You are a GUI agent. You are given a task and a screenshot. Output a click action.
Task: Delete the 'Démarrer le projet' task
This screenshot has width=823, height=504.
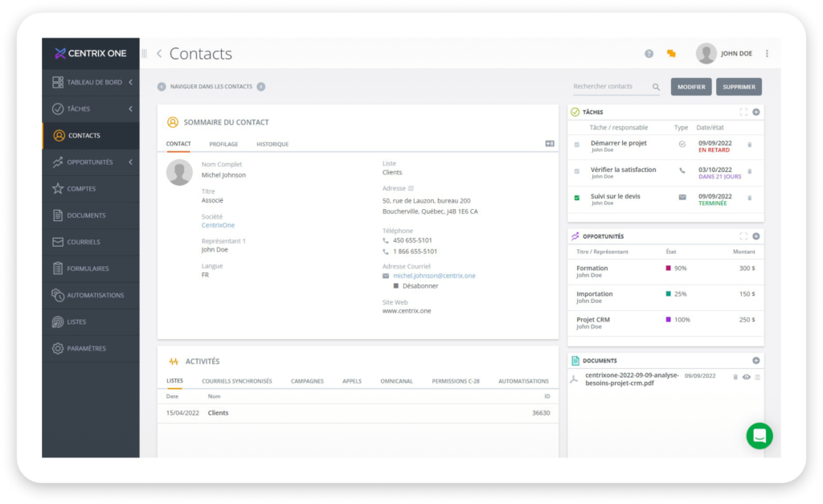pos(750,145)
